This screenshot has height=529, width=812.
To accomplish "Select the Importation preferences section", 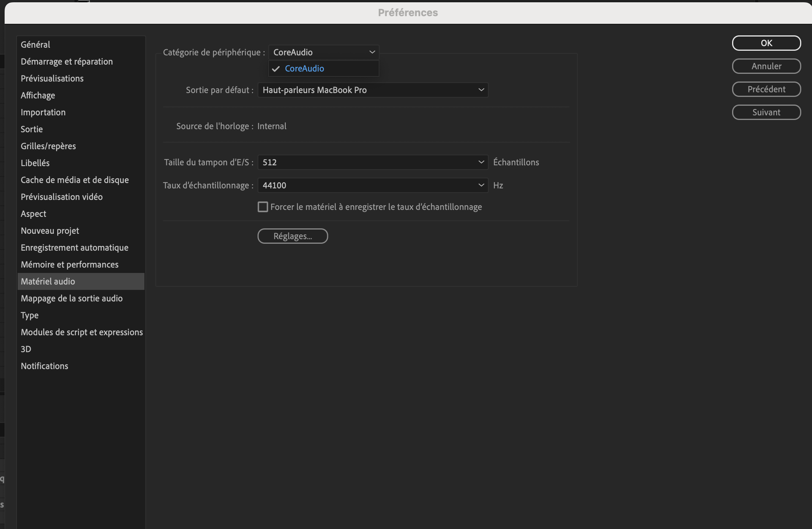I will [43, 112].
